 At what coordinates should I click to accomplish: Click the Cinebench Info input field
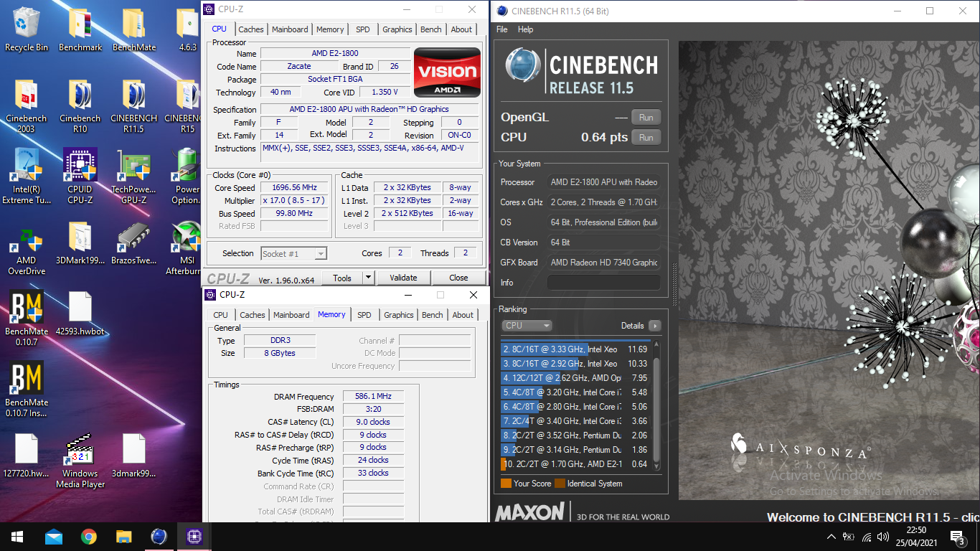point(603,283)
